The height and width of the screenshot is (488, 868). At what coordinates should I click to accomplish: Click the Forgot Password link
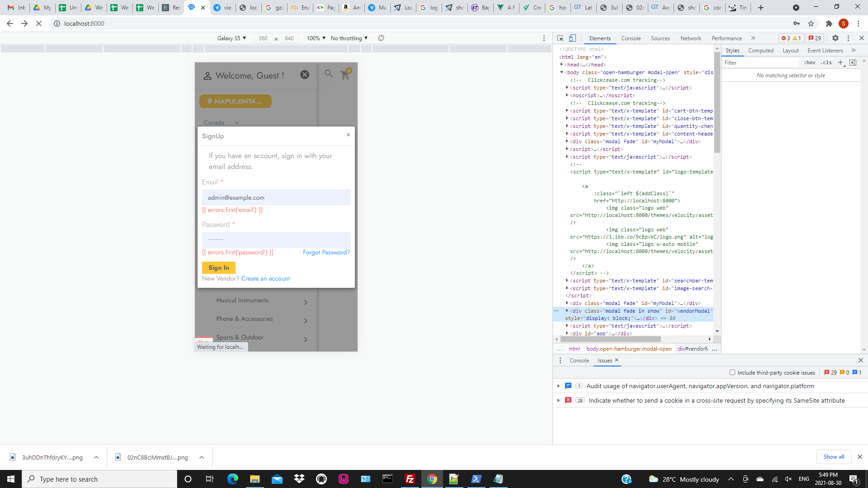tap(326, 253)
